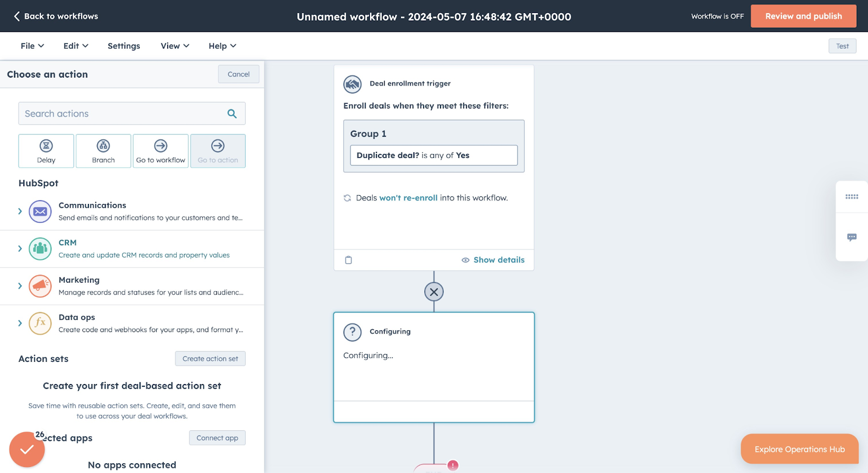Click the orange checkmark tasks badge
868x473 pixels.
coord(27,449)
